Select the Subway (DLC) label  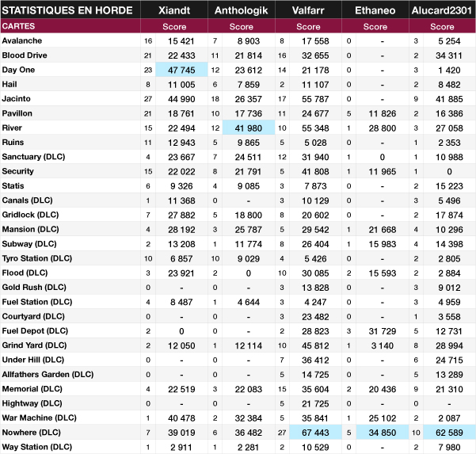(29, 243)
